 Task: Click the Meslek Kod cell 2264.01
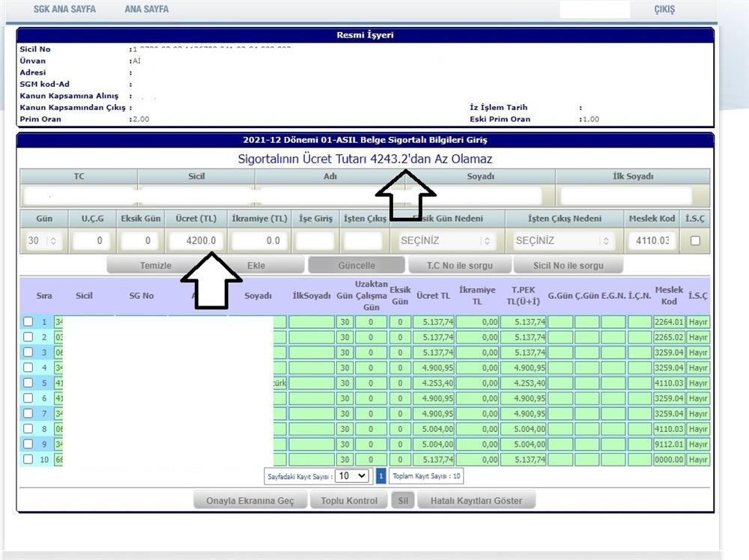click(x=669, y=322)
